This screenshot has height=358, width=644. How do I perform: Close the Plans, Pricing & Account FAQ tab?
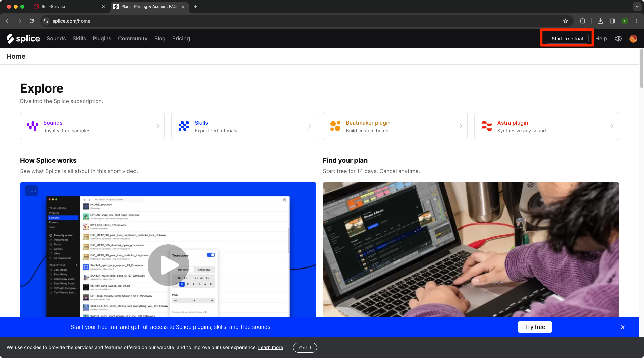(183, 7)
